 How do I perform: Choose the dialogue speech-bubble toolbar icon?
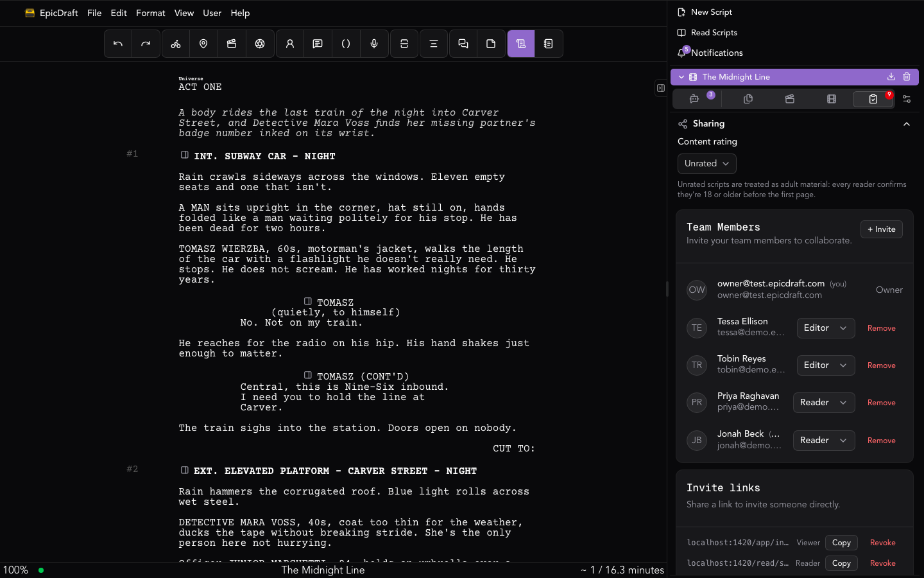pos(318,44)
